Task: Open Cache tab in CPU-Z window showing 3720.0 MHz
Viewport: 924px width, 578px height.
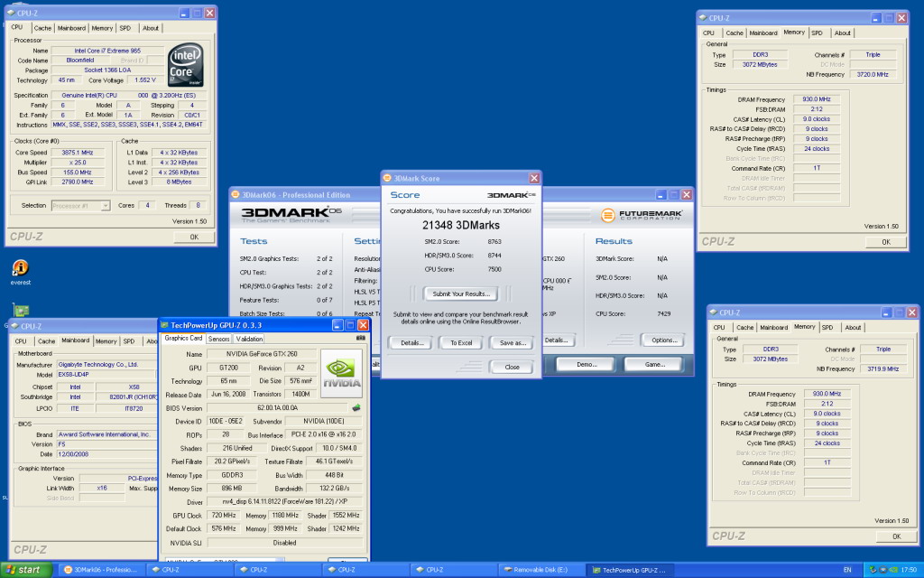Action: (x=735, y=33)
